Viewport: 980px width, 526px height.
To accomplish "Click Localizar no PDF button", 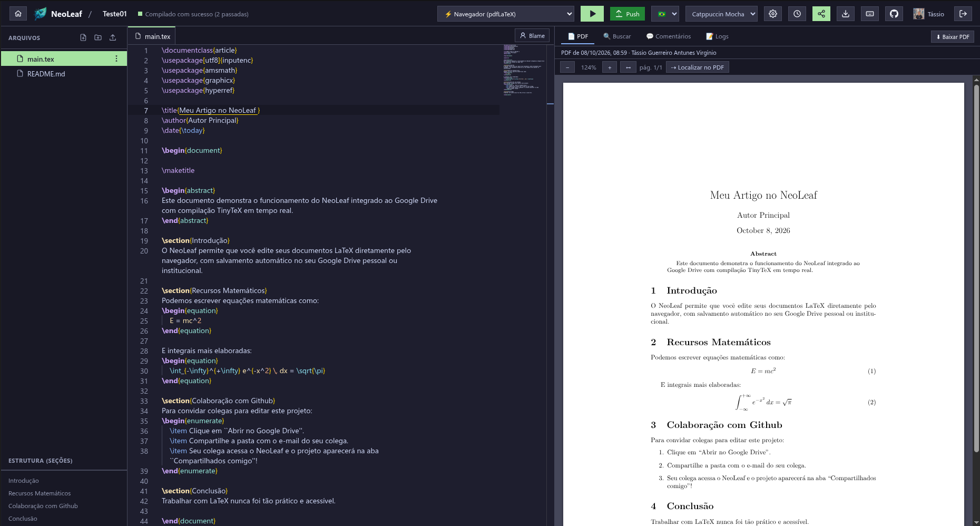I will coord(698,67).
